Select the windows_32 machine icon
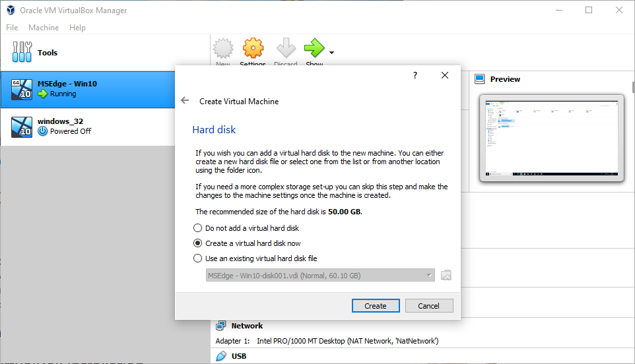635x364 pixels. point(22,127)
